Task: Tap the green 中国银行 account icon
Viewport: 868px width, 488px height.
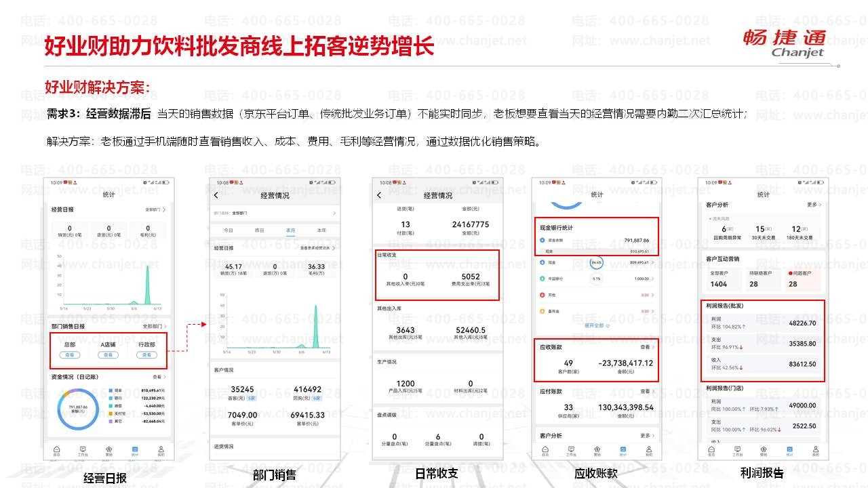Action: pos(542,279)
